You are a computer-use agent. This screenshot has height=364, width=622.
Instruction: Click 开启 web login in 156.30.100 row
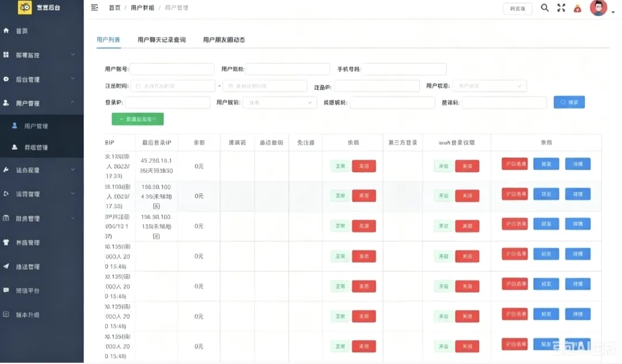coord(443,226)
